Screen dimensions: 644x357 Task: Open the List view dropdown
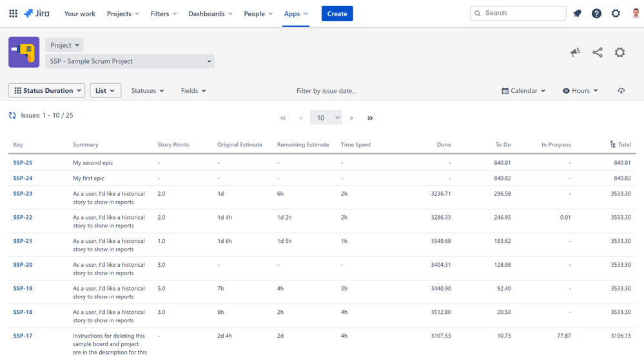click(105, 91)
